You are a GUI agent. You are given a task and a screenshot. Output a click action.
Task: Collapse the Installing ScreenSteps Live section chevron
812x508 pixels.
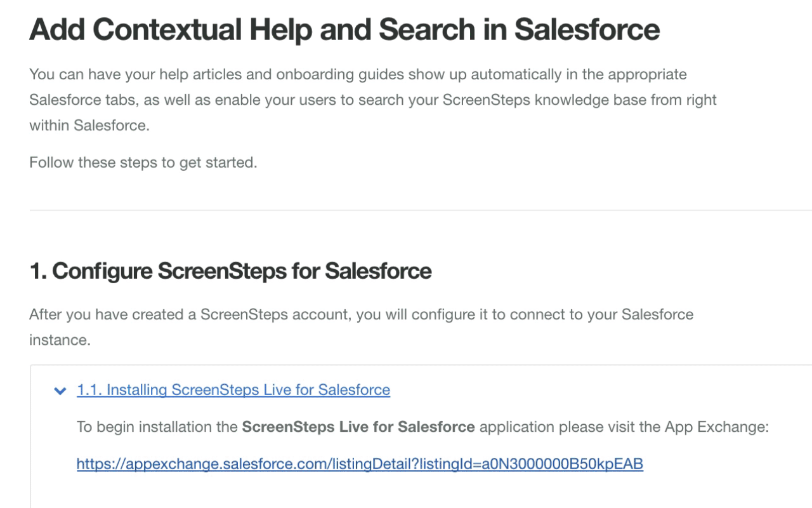click(60, 391)
